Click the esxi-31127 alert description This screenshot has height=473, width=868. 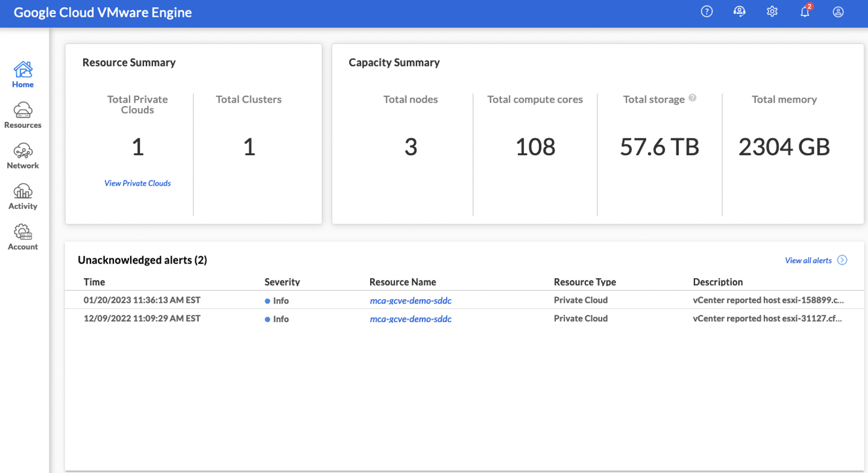click(x=769, y=318)
